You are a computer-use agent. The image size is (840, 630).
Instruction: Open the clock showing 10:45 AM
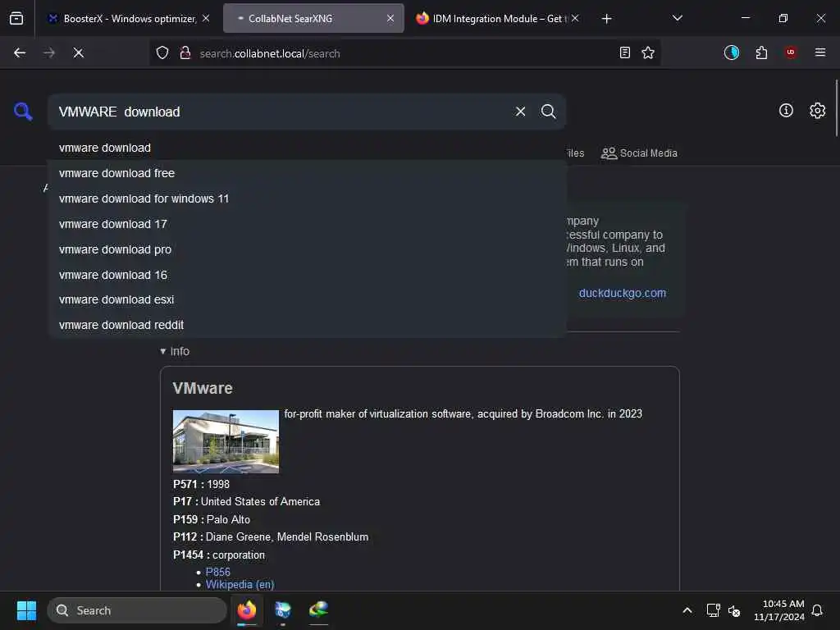(779, 610)
